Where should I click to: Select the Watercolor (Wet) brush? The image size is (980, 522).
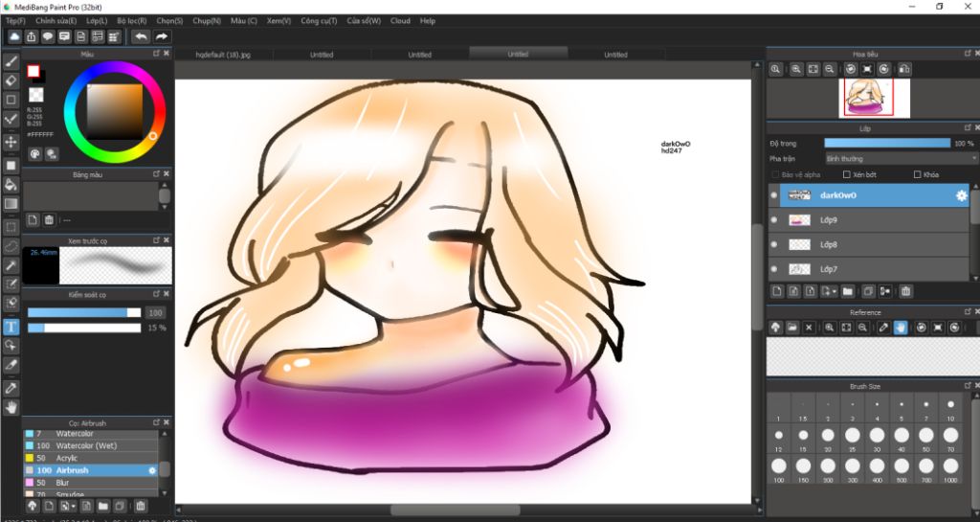91,445
